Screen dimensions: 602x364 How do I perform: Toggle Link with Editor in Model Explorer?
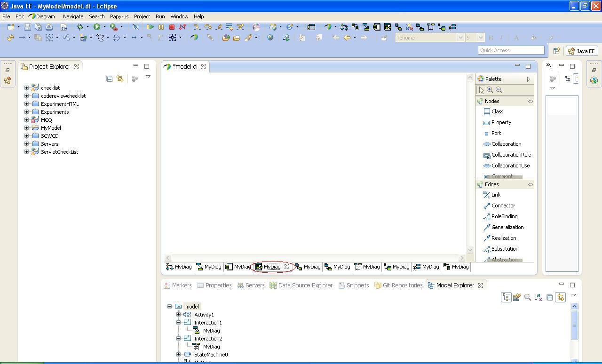pos(560,297)
